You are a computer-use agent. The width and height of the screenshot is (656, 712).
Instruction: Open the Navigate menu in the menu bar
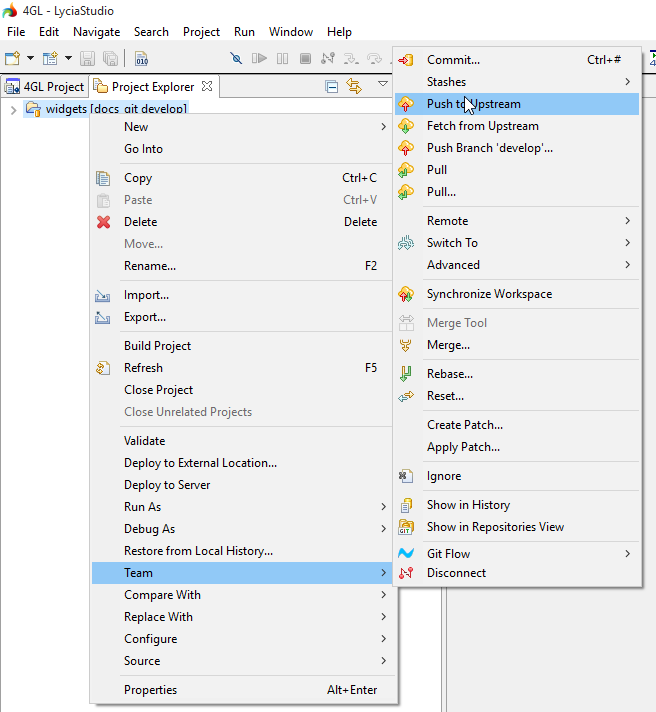click(96, 32)
